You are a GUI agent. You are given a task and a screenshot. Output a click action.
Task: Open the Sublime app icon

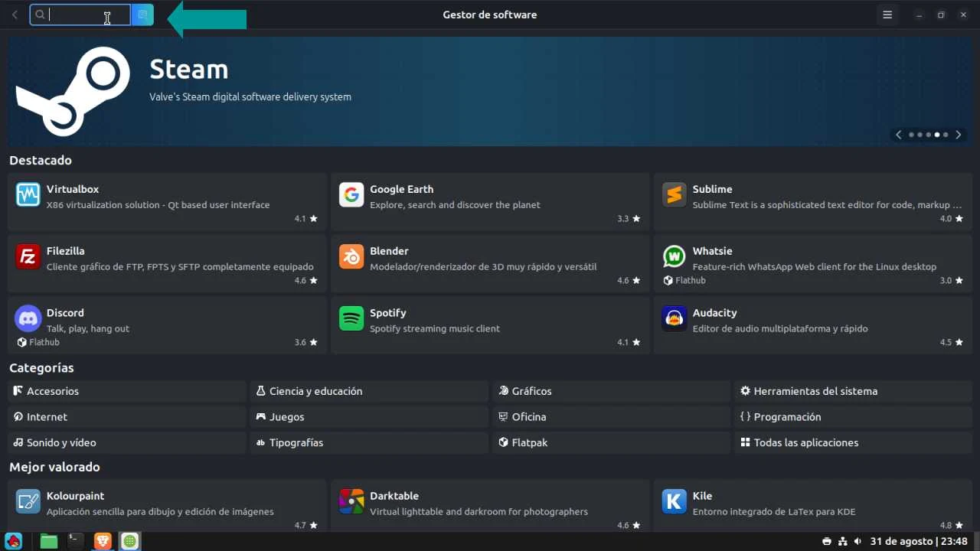(x=675, y=195)
